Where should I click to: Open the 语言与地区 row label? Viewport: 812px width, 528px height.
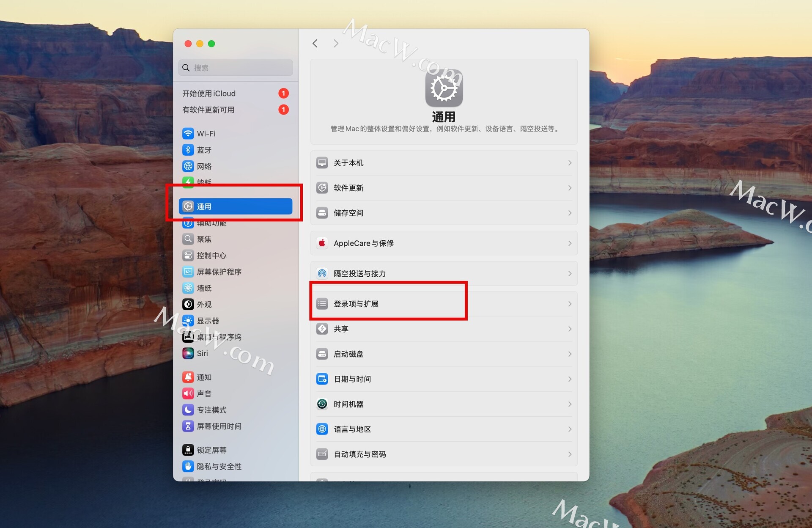coord(352,429)
